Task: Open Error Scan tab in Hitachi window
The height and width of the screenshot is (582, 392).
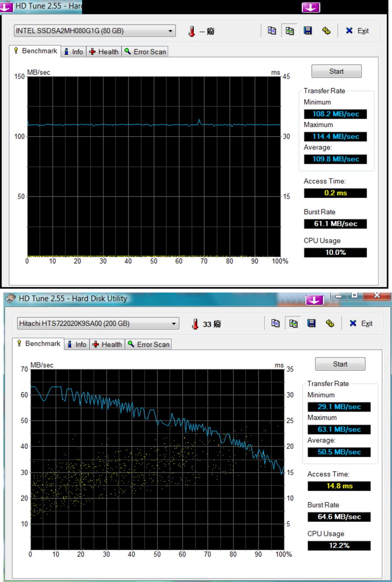Action: 148,344
